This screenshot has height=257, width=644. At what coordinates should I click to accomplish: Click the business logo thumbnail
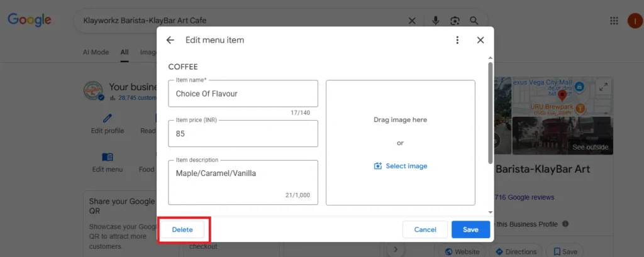click(x=93, y=90)
